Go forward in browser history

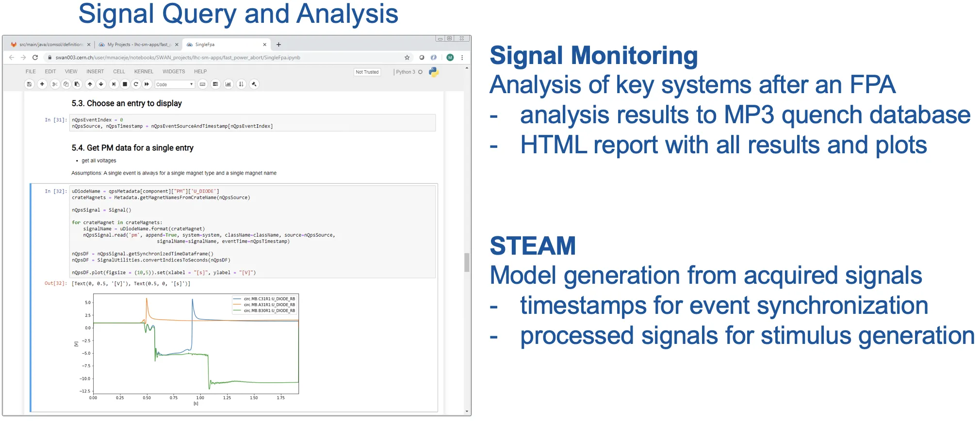[23, 58]
